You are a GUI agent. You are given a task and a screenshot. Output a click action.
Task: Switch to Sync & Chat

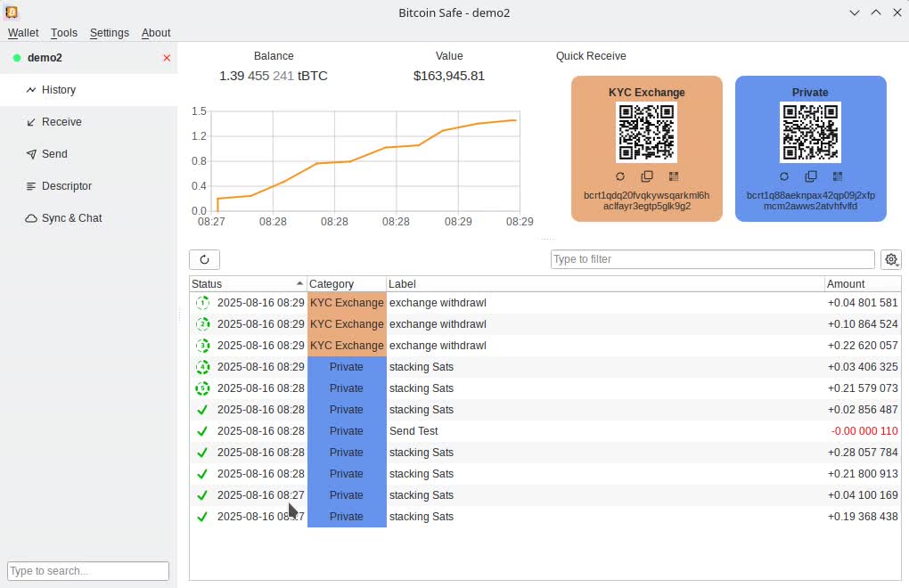click(71, 218)
